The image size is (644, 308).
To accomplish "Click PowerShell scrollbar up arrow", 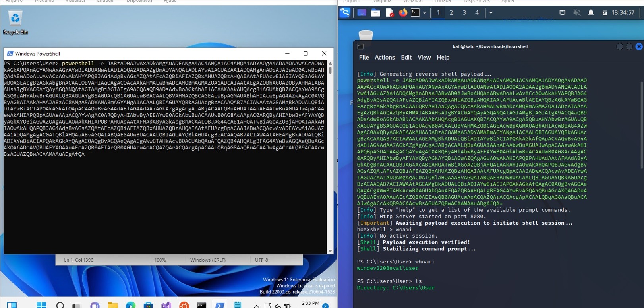I will pyautogui.click(x=330, y=64).
